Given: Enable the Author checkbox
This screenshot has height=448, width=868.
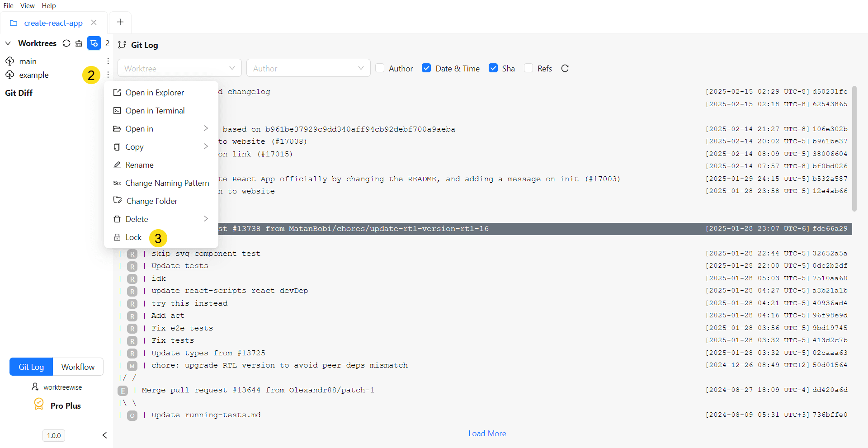Looking at the screenshot, I should [380, 68].
